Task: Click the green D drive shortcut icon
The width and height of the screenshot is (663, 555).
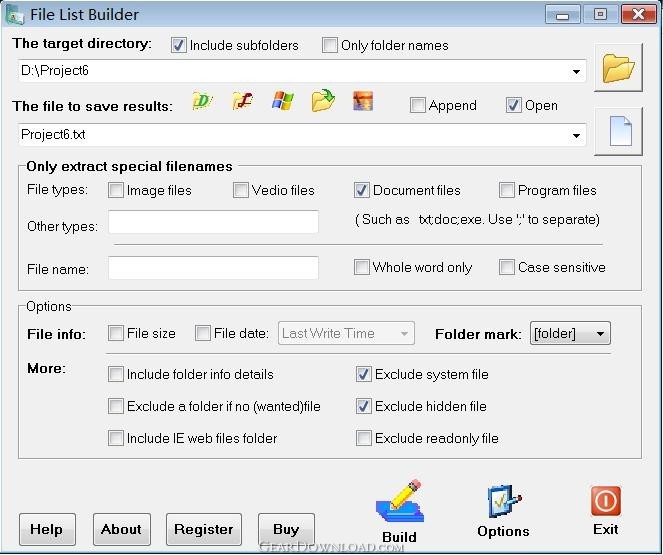Action: pyautogui.click(x=203, y=102)
